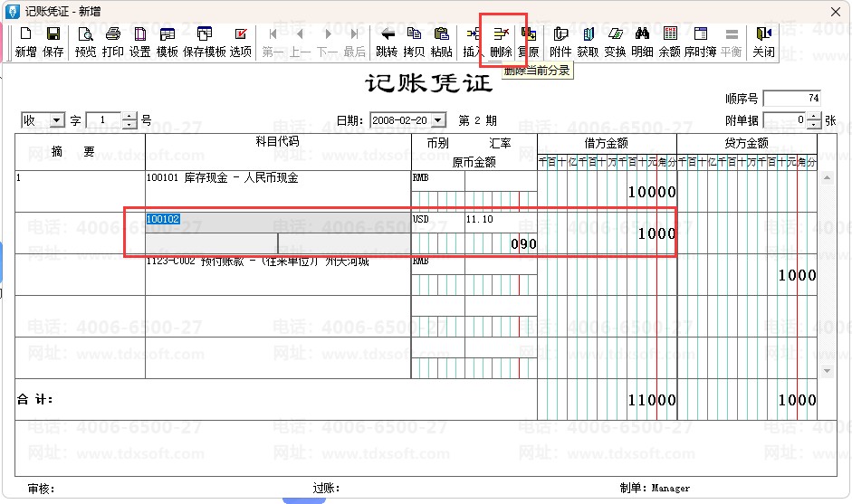Click 跳转 jump arrow icon

click(x=387, y=42)
